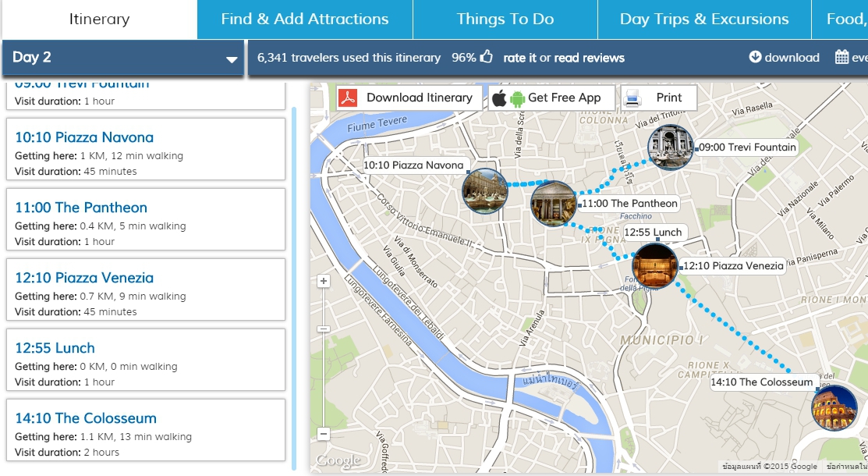Click 'Visit duration: 2 hours' under Colosseum
Screen dimensions: 868x476
pyautogui.click(x=67, y=452)
